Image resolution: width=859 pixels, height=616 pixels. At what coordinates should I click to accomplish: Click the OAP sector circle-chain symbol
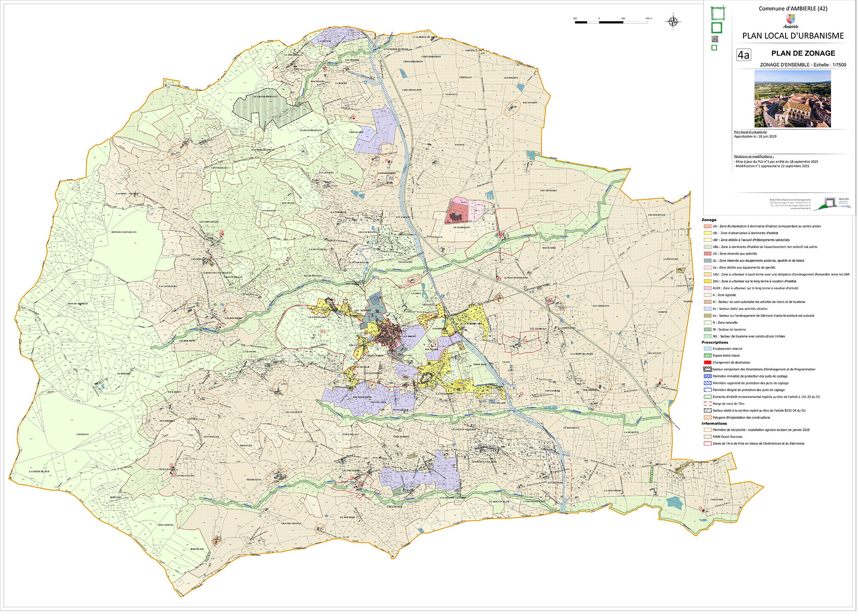tap(707, 369)
